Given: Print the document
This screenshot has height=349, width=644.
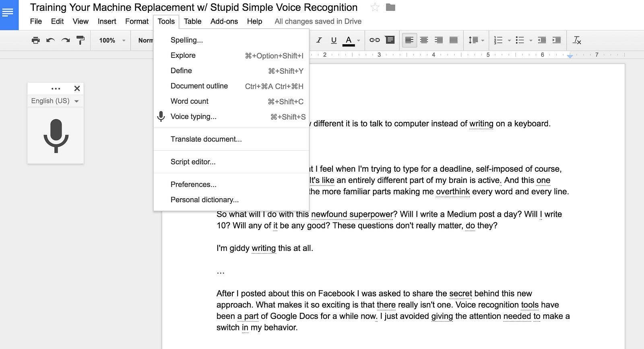Looking at the screenshot, I should point(36,40).
